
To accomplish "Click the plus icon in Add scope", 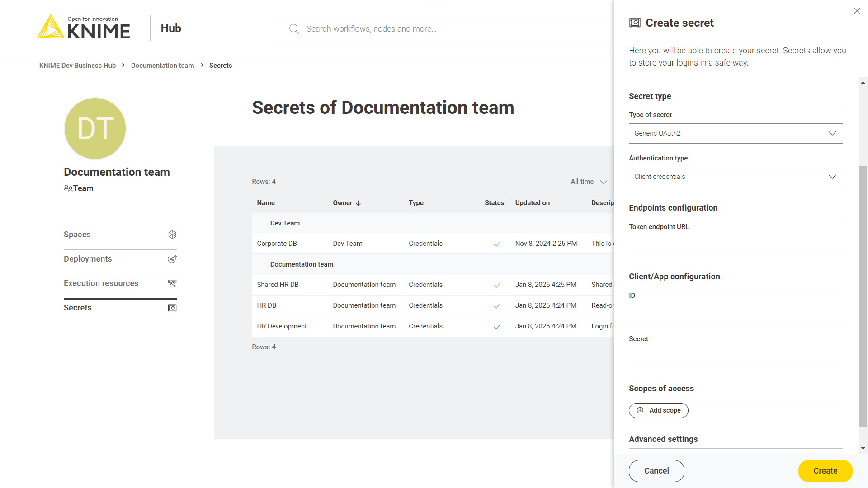I will coord(640,410).
